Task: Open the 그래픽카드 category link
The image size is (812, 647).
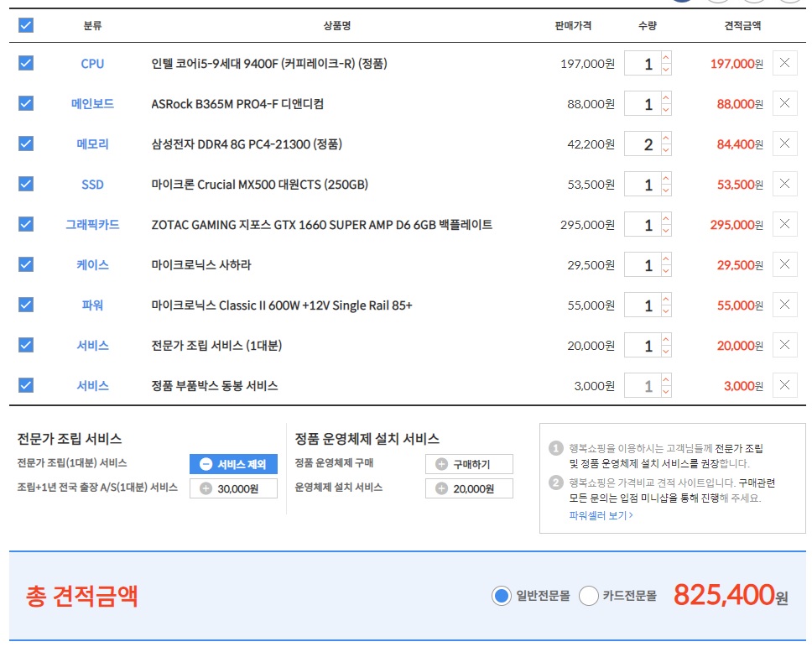Action: click(x=92, y=225)
